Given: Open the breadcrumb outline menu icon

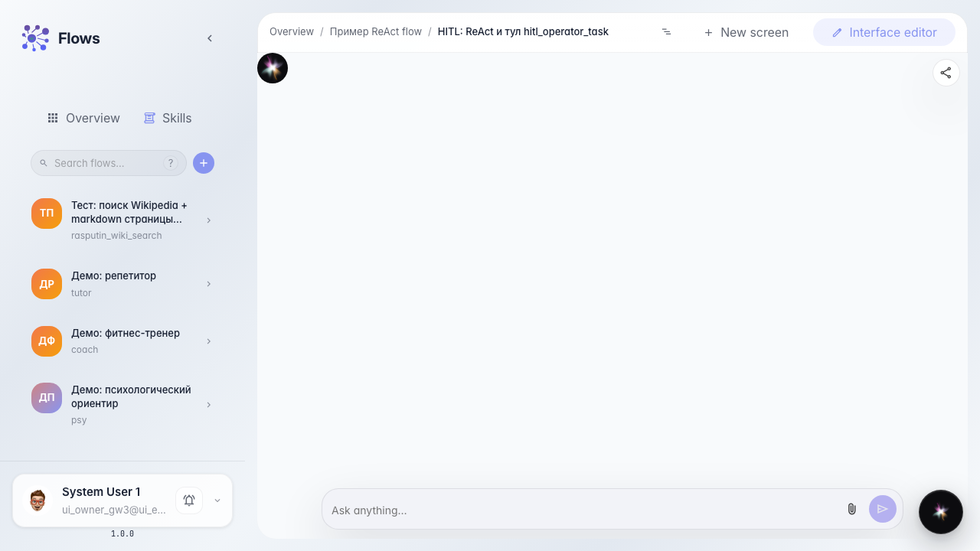Looking at the screenshot, I should pyautogui.click(x=666, y=32).
